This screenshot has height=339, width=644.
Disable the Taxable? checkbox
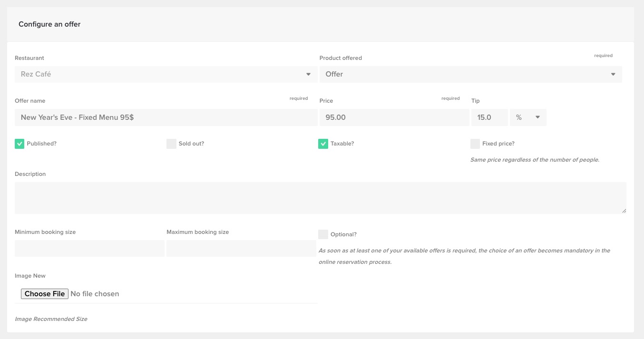(323, 144)
